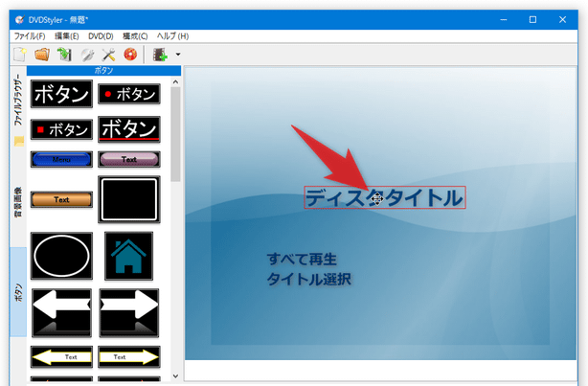Pick the orange Text button style
588x386 pixels.
click(61, 199)
